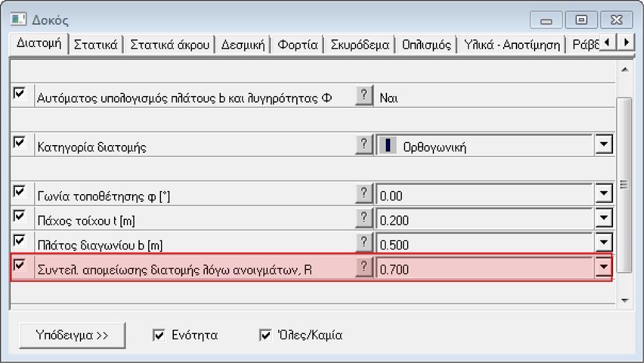Viewport: 644px width, 363px height.
Task: Expand the Πάχος τοίχου value dropdown
Action: coord(603,219)
